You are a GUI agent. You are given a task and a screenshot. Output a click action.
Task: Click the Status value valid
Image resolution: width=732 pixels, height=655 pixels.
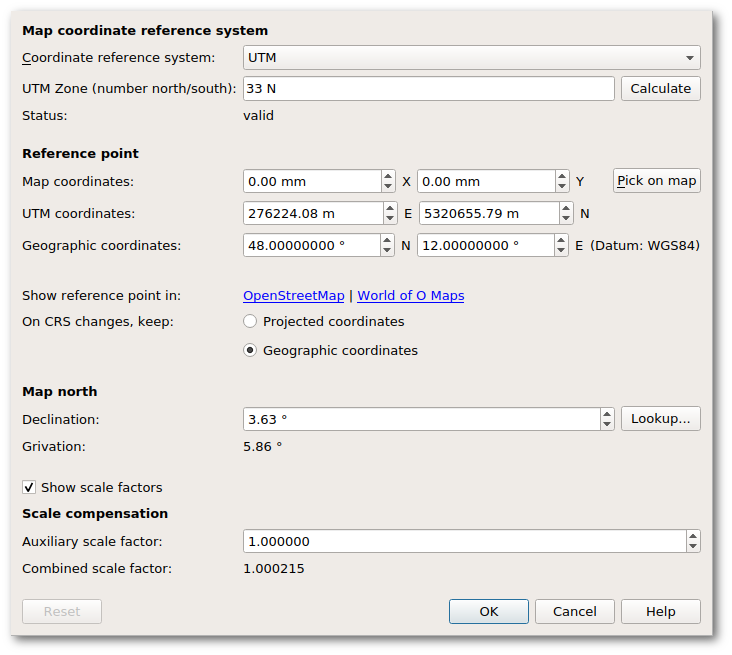point(258,115)
